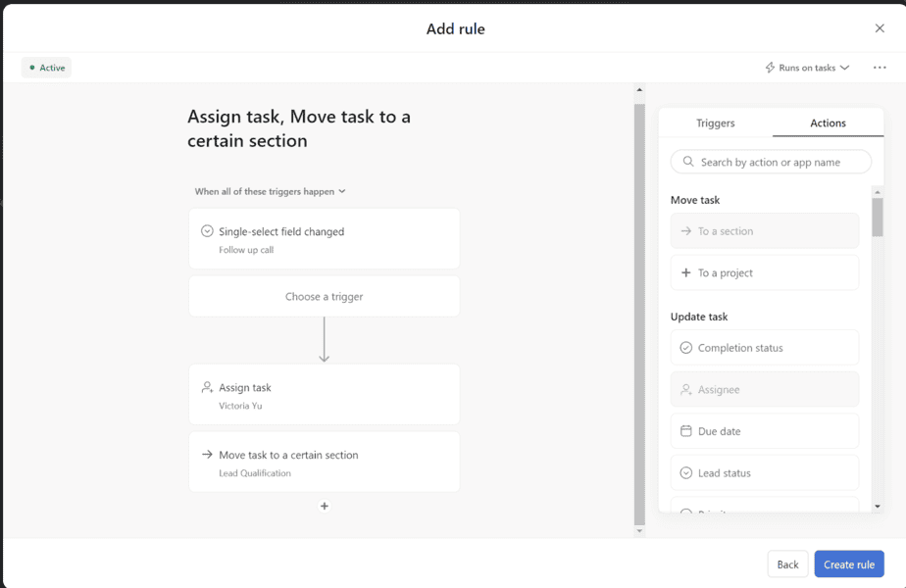Click the calendar icon on the Due date action
The height and width of the screenshot is (588, 906).
[x=686, y=431]
